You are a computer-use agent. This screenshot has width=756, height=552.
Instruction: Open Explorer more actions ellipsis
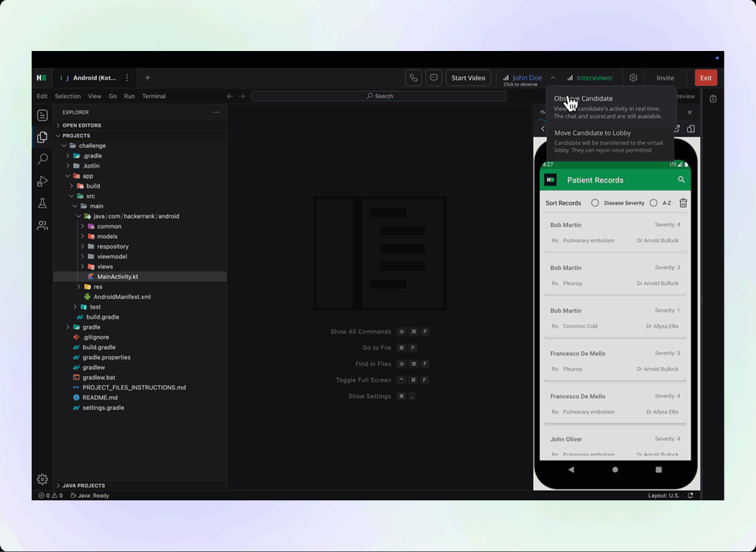[x=216, y=112]
